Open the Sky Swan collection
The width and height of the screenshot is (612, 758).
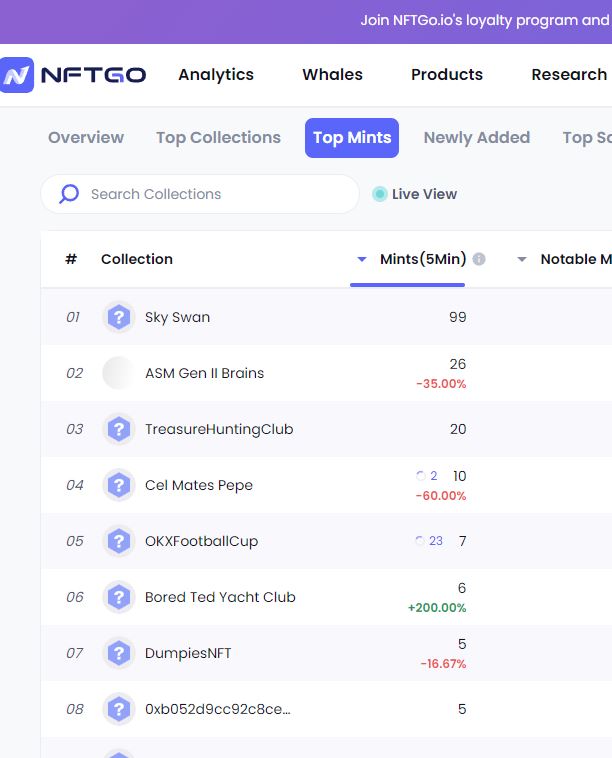point(177,317)
